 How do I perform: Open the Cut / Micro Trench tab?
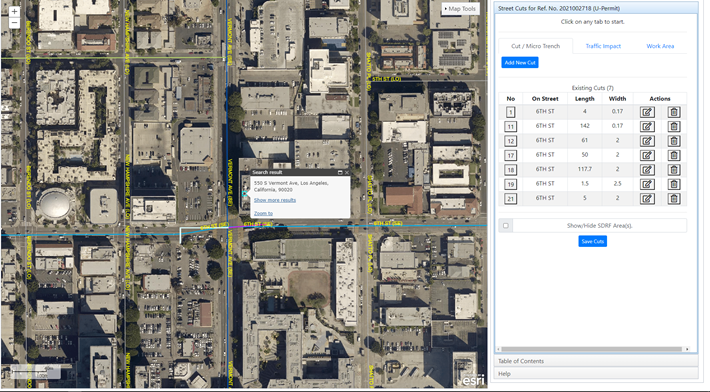tap(535, 46)
